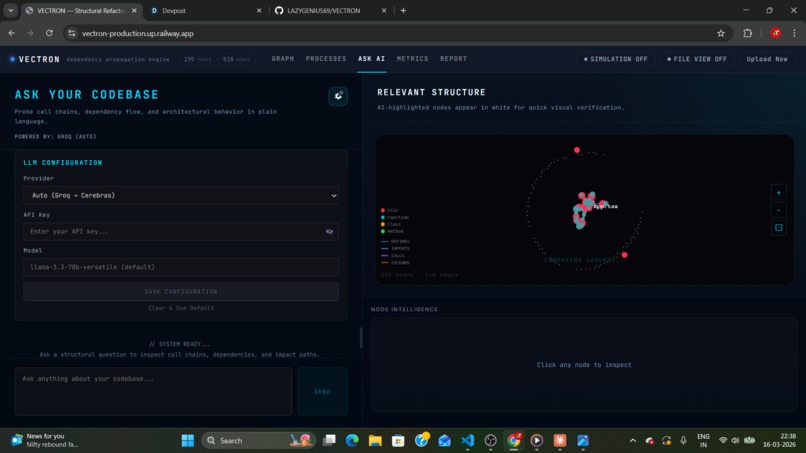Open the REPORT tab

453,59
